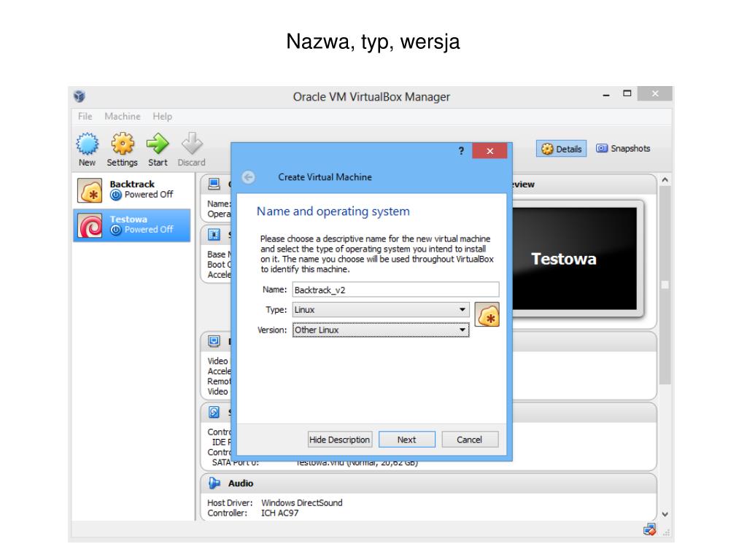Click the Name and operating system heading

tap(333, 211)
